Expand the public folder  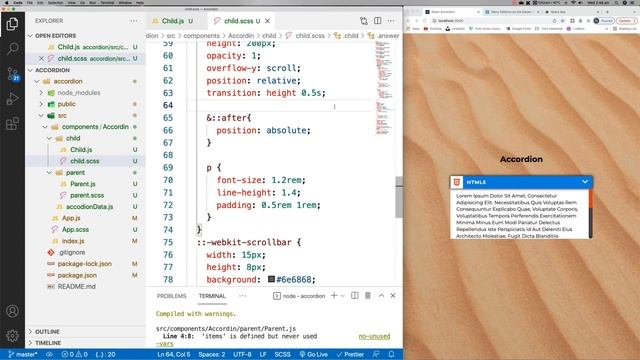tap(41, 104)
